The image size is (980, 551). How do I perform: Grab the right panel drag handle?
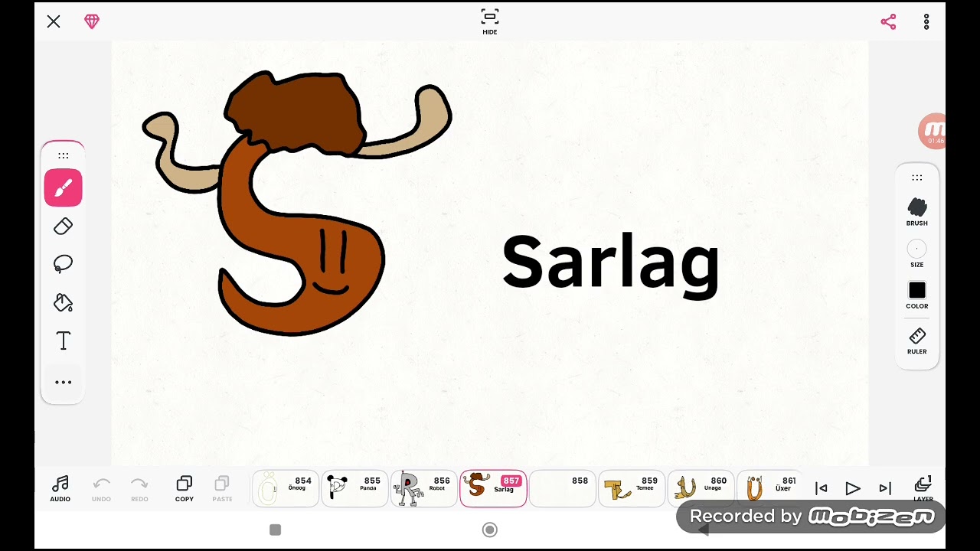(917, 178)
